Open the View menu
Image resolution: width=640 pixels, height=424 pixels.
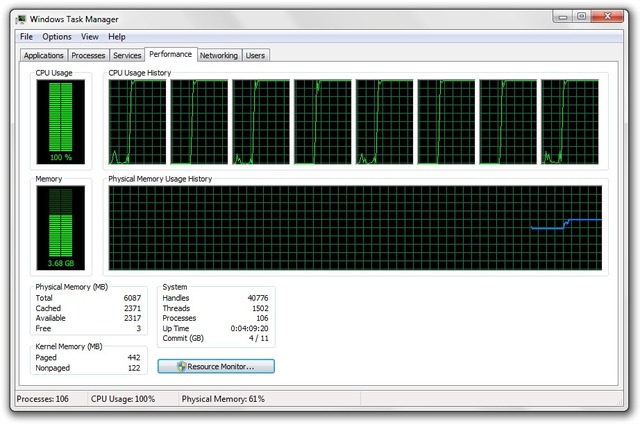[90, 37]
